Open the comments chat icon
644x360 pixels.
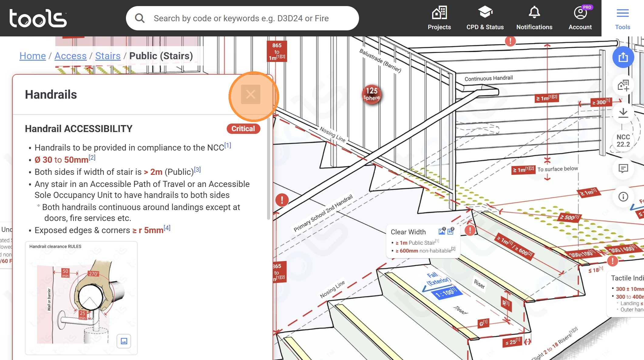(x=623, y=168)
